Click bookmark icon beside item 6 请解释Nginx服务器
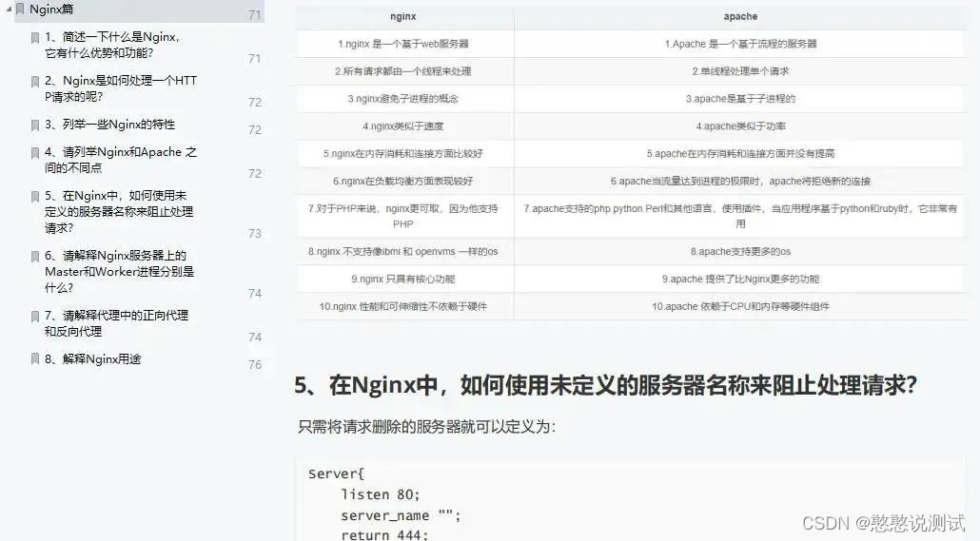Viewport: 980px width, 541px height. [x=35, y=257]
